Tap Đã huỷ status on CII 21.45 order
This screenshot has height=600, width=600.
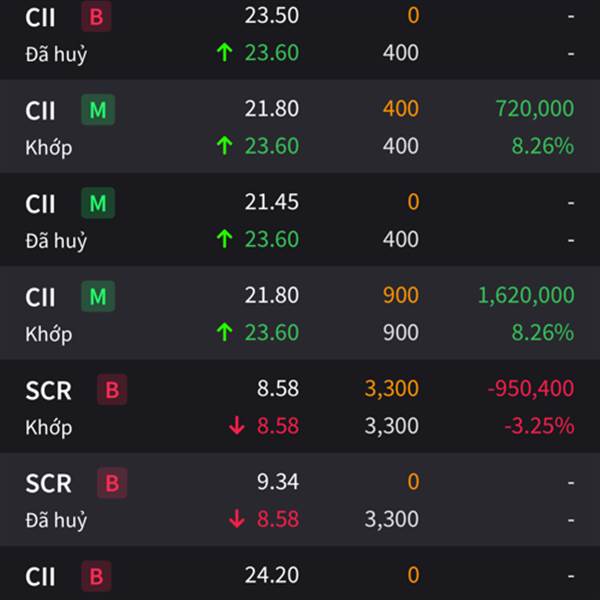coord(56,241)
